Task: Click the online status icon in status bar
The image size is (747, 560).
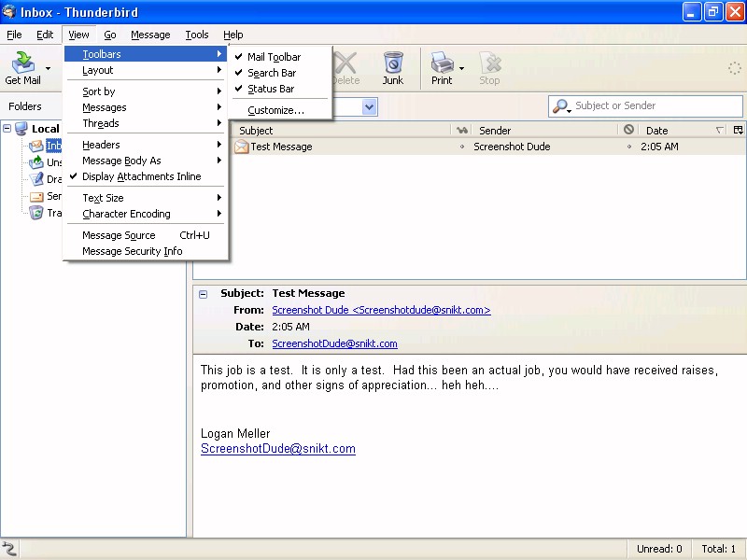Action: (9, 549)
